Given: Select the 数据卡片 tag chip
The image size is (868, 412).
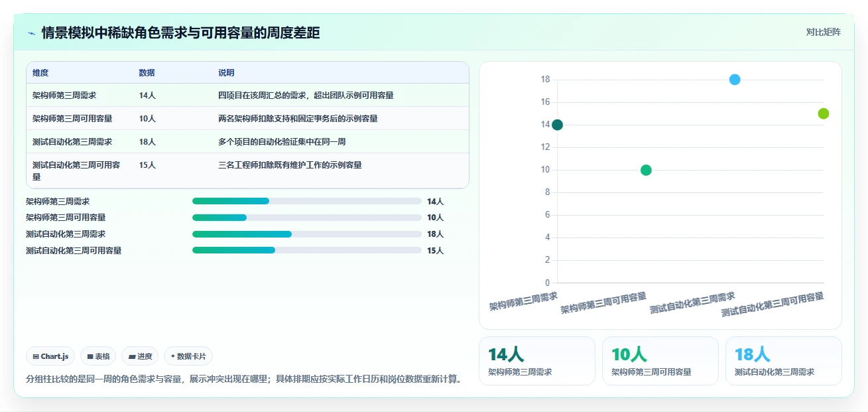Looking at the screenshot, I should (188, 356).
